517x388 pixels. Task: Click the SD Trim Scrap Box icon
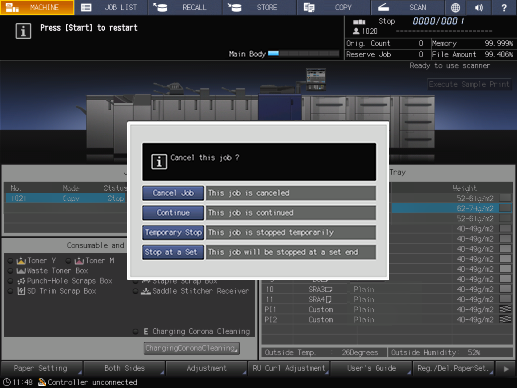(x=21, y=291)
